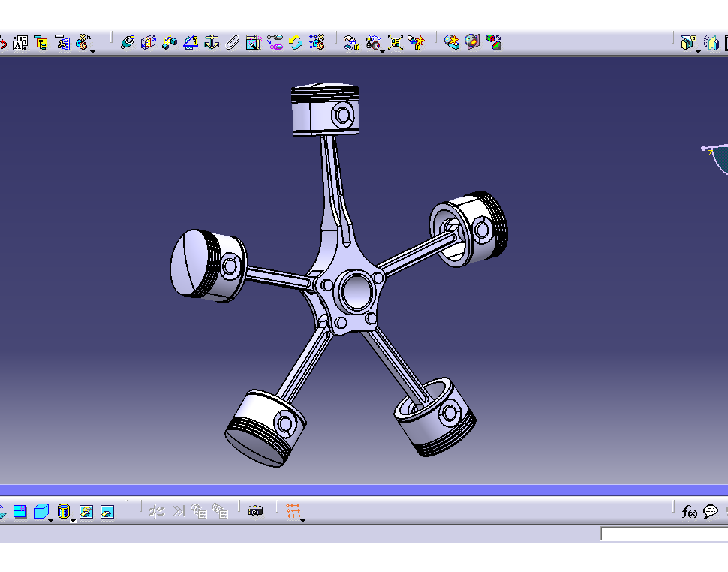728x572 pixels.
Task: Select the Coincidence Constraint tool
Action: 128,43
